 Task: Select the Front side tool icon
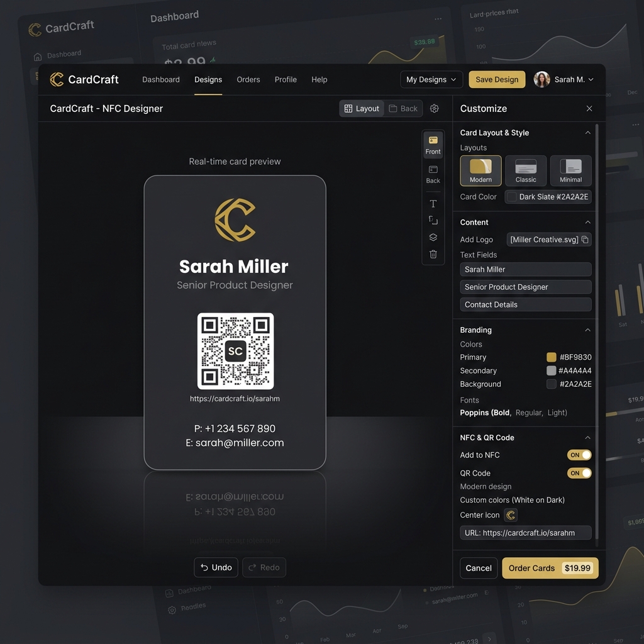433,145
